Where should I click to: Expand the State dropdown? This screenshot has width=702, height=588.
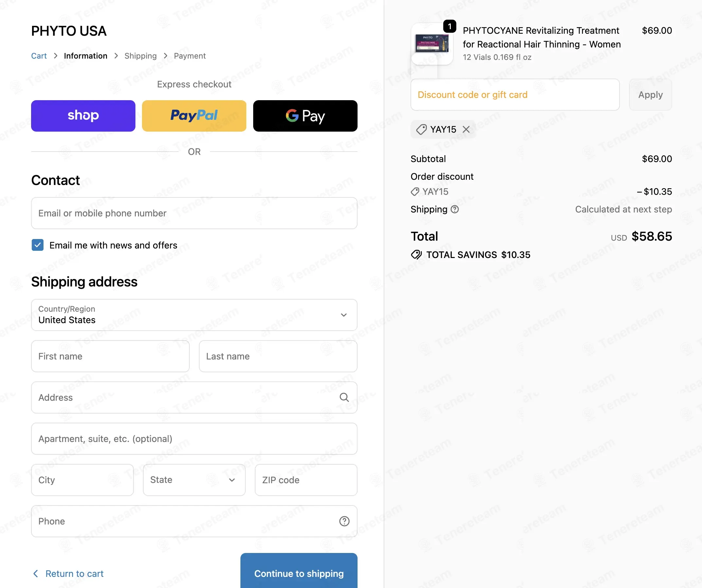tap(194, 480)
